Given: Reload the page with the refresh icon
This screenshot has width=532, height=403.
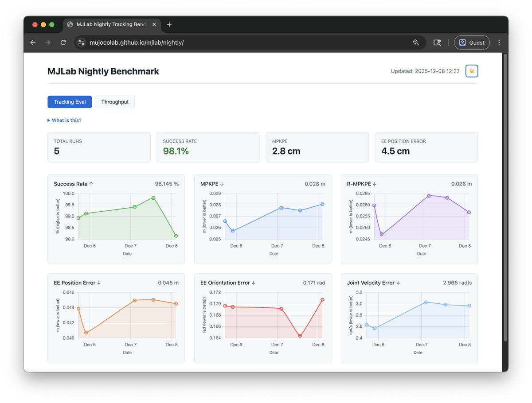Looking at the screenshot, I should 63,43.
